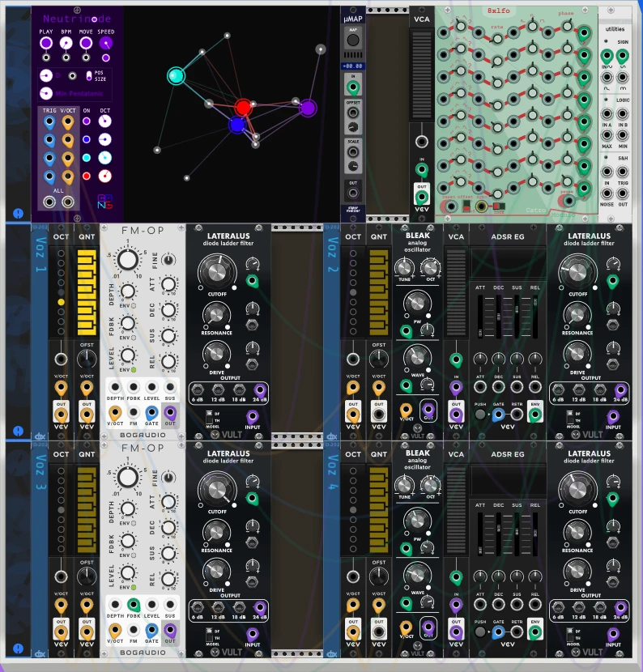The height and width of the screenshot is (672, 643).
Task: Click the INPUT jack on Voz 1 Lateralus
Action: coord(252,415)
